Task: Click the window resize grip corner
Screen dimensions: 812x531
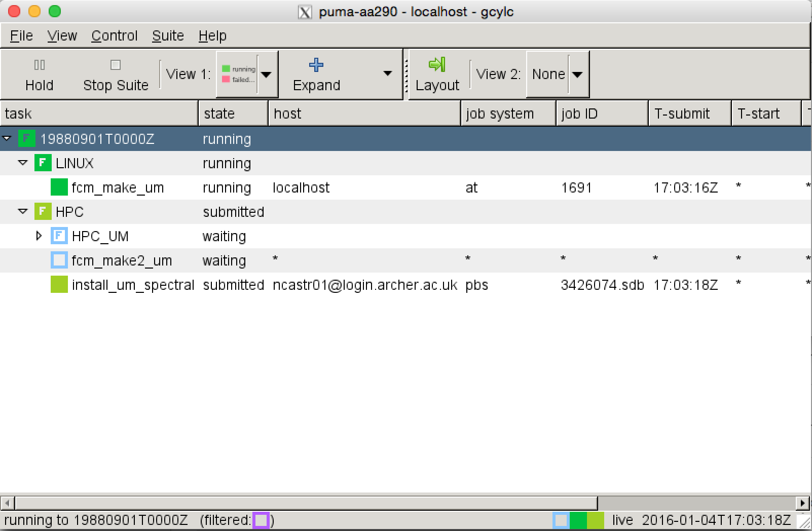Action: point(804,522)
